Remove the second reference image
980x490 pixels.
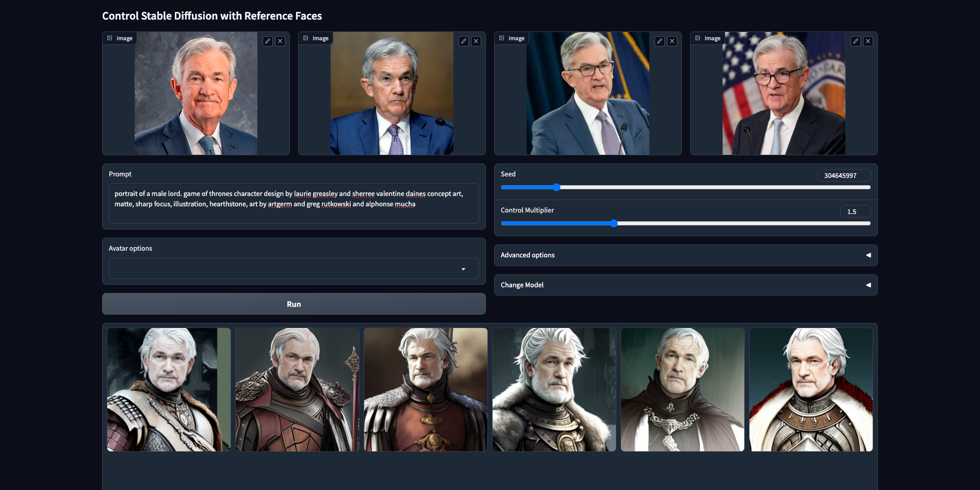click(x=476, y=41)
